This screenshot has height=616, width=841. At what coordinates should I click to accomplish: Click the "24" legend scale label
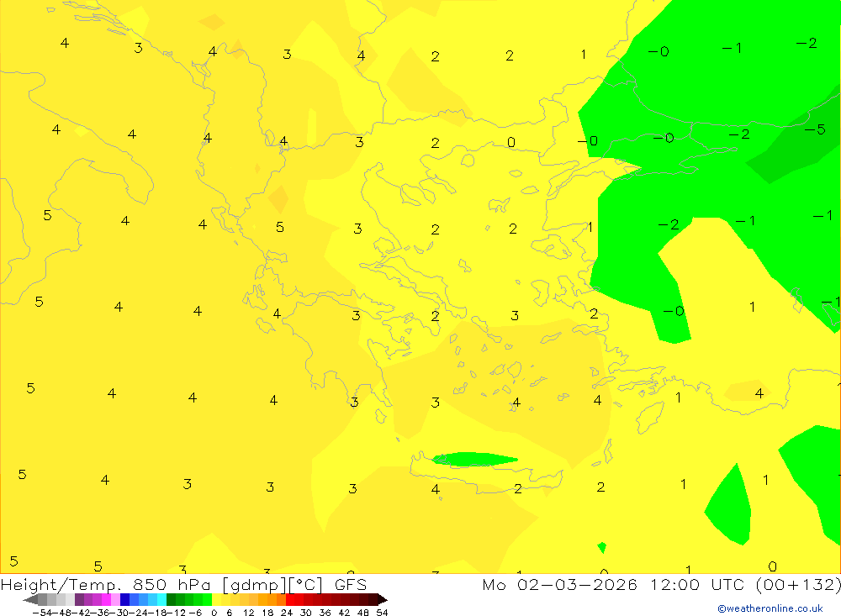[x=287, y=613]
